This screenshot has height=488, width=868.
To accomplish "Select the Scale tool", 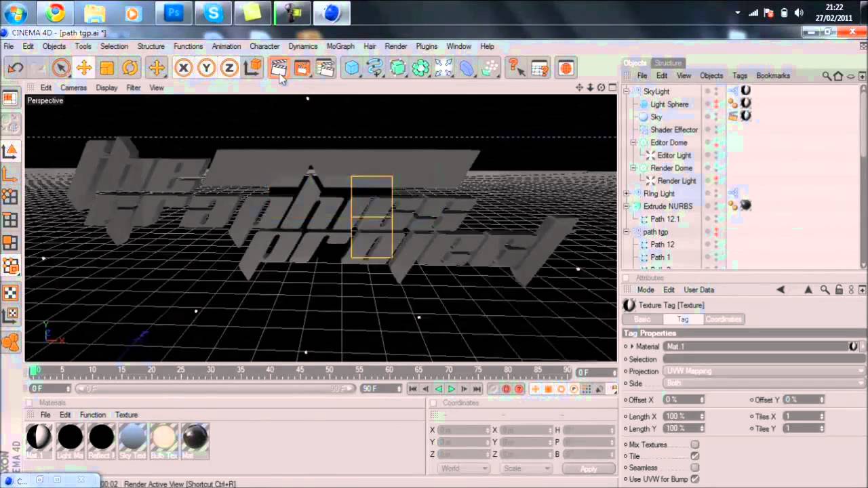I will 107,68.
